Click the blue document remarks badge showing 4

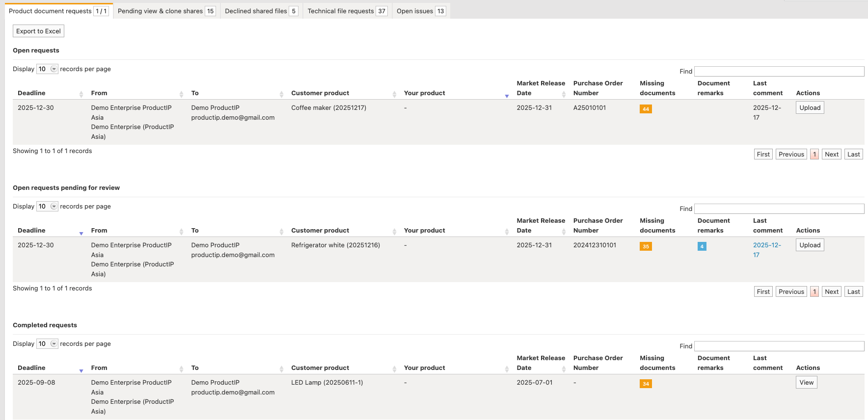coord(702,246)
